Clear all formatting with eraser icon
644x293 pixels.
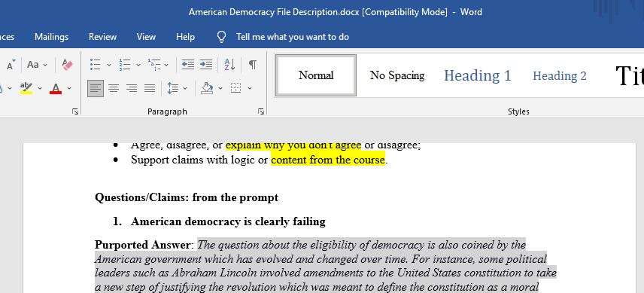tap(67, 65)
